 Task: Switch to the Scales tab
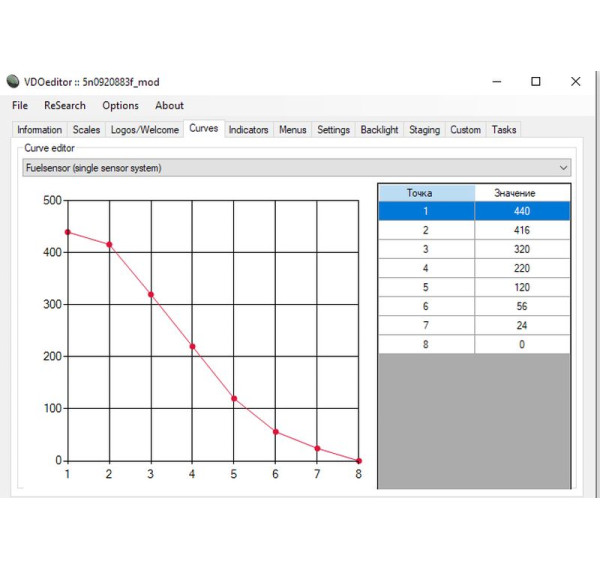click(86, 130)
